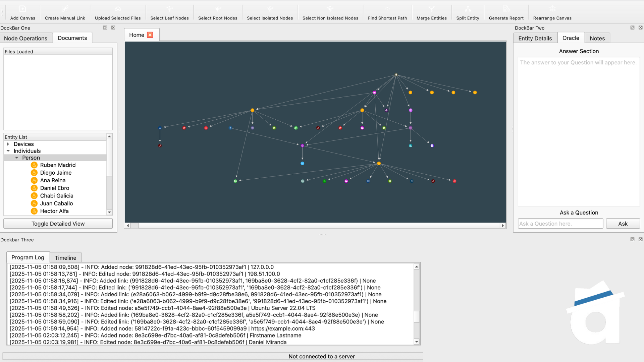Click the Split Entity toolbar icon

(468, 9)
